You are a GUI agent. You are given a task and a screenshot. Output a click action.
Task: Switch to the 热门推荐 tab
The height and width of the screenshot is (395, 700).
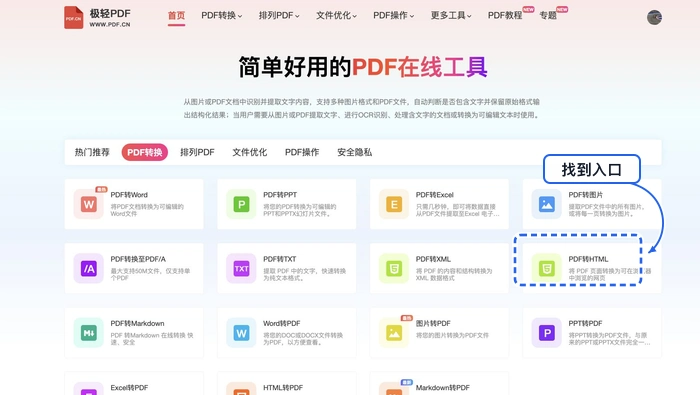tap(92, 152)
